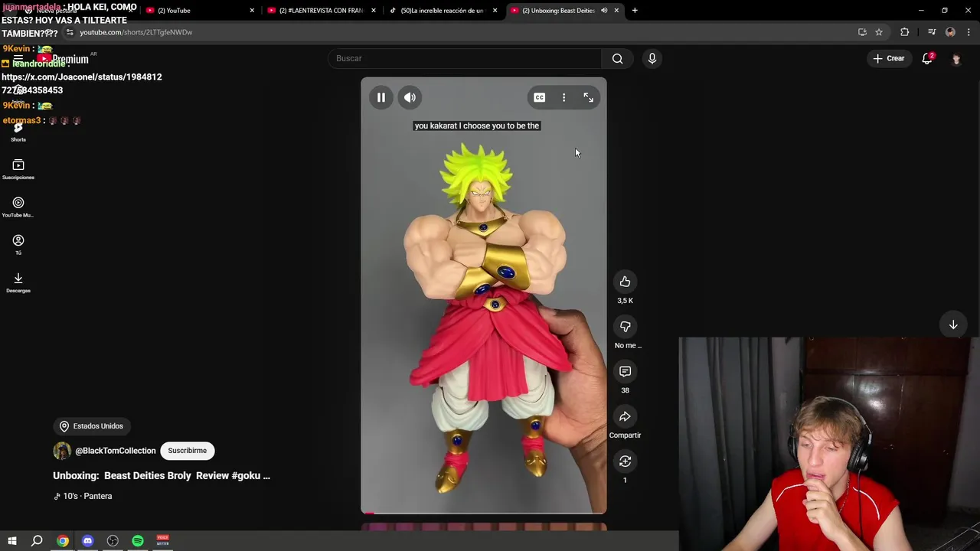Close the (2) YouTube tab
Screen dimensions: 980x551
coord(252,11)
